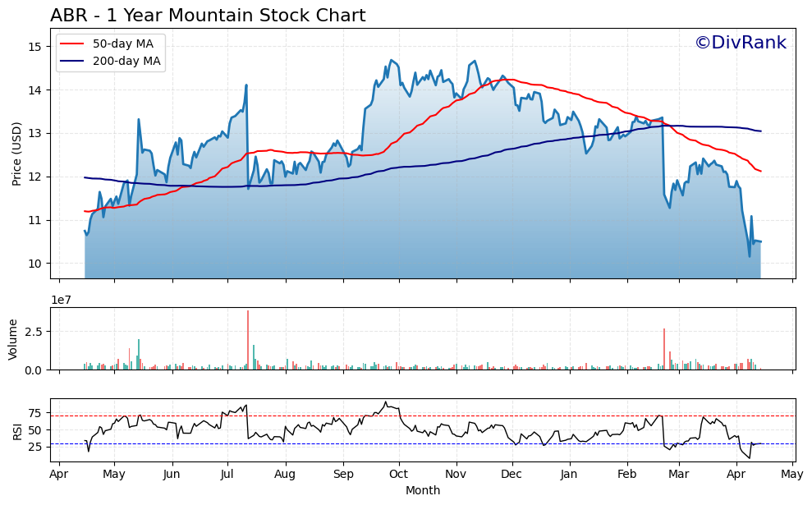Select the "50-day MA" legend label
812x505 pixels.
tap(122, 44)
